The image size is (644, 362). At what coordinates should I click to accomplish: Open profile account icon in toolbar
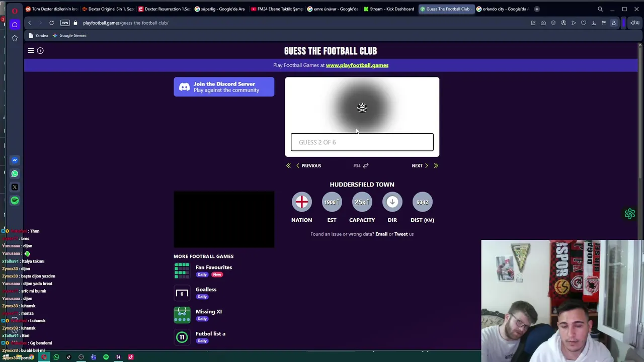pyautogui.click(x=614, y=23)
